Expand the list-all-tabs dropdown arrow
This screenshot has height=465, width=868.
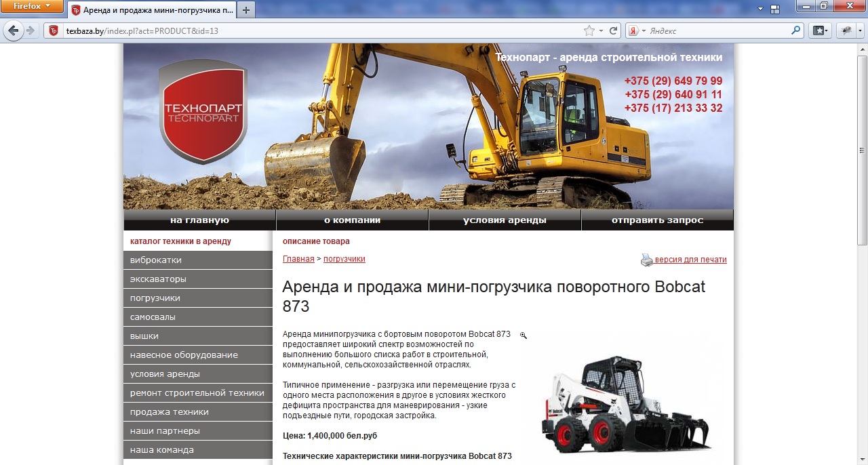pyautogui.click(x=761, y=9)
